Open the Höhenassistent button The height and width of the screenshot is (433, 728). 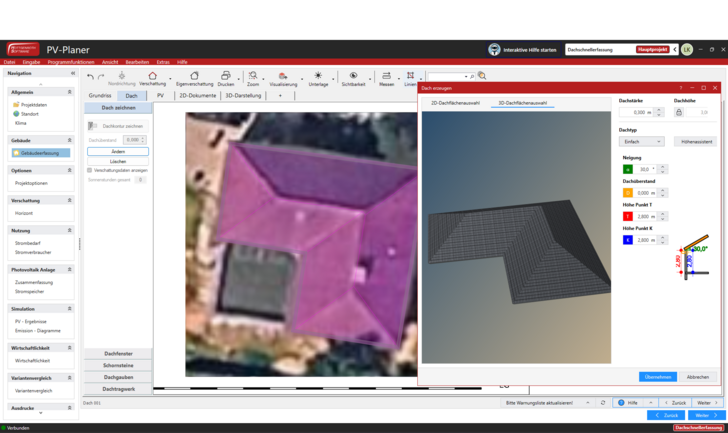(696, 142)
